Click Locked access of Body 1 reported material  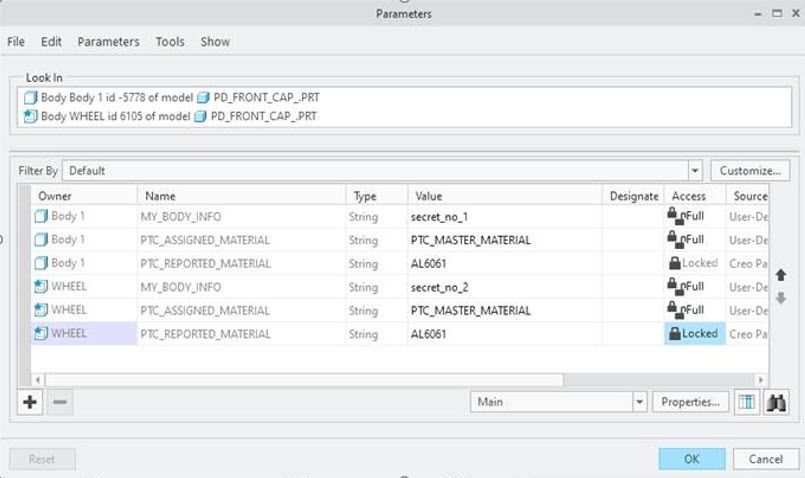pyautogui.click(x=695, y=263)
